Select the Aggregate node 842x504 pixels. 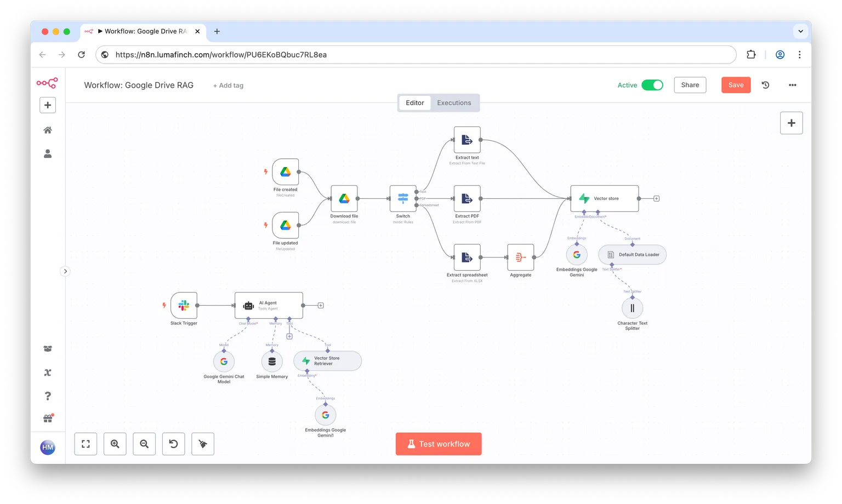pos(521,257)
